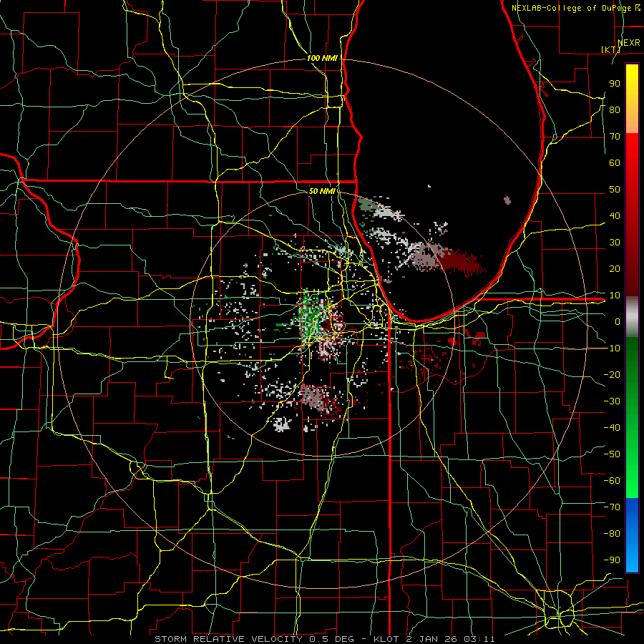Click the 50 value beside the dark red scale

point(615,190)
